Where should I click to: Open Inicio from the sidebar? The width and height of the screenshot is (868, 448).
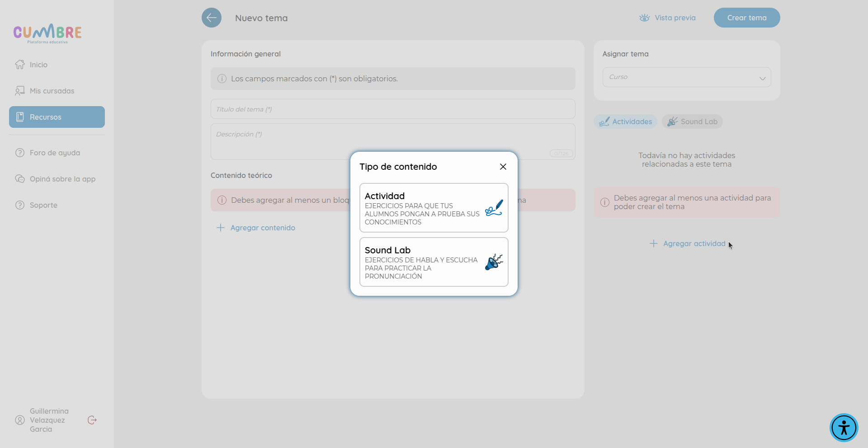coord(57,65)
